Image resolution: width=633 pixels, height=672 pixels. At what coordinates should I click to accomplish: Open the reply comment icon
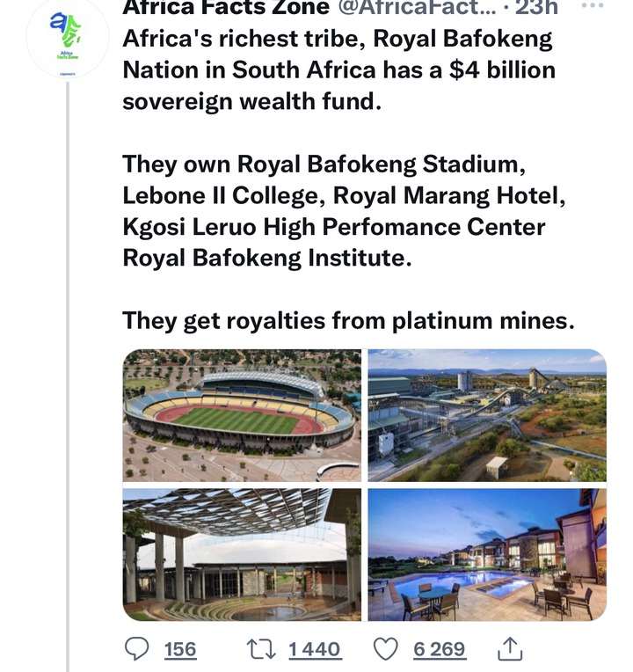point(136,649)
